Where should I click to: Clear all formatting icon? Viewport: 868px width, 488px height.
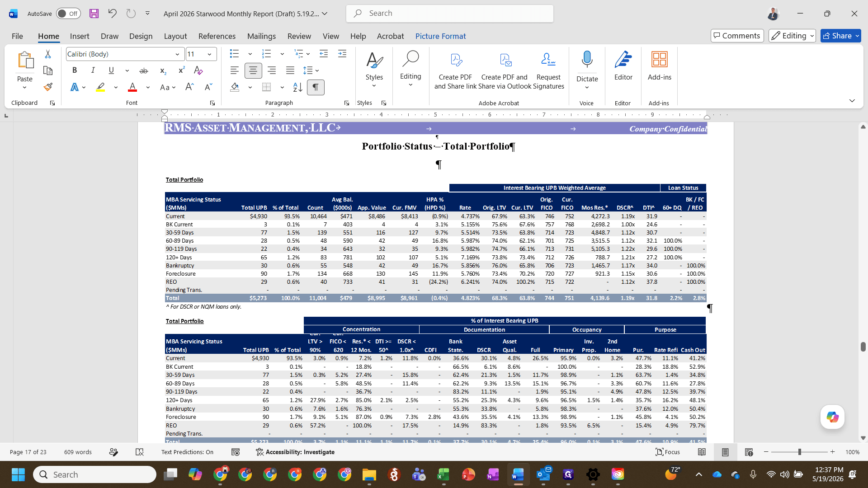(198, 70)
